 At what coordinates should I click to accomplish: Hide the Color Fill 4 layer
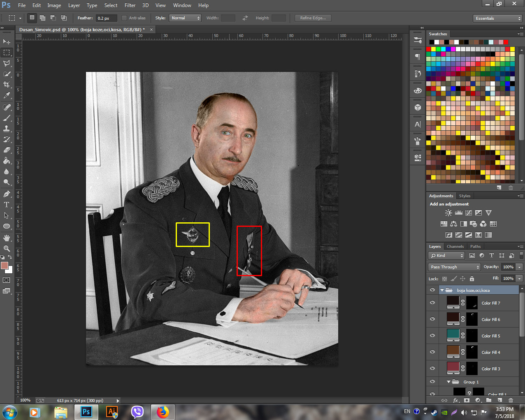coord(432,352)
